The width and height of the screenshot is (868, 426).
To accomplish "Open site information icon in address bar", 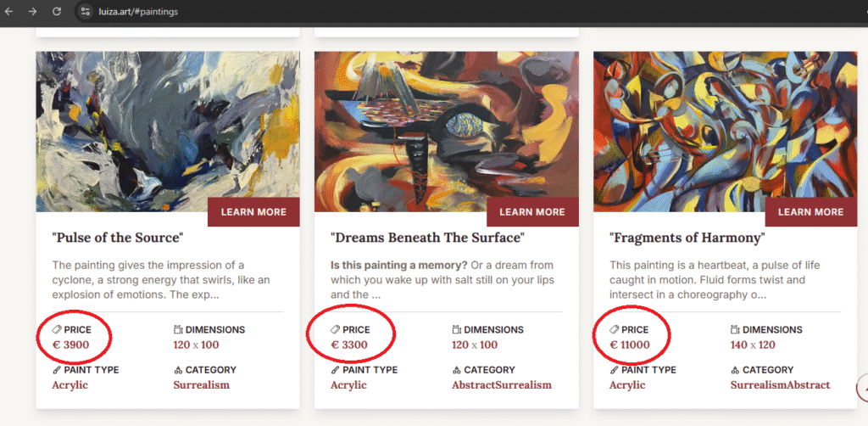I will (84, 12).
